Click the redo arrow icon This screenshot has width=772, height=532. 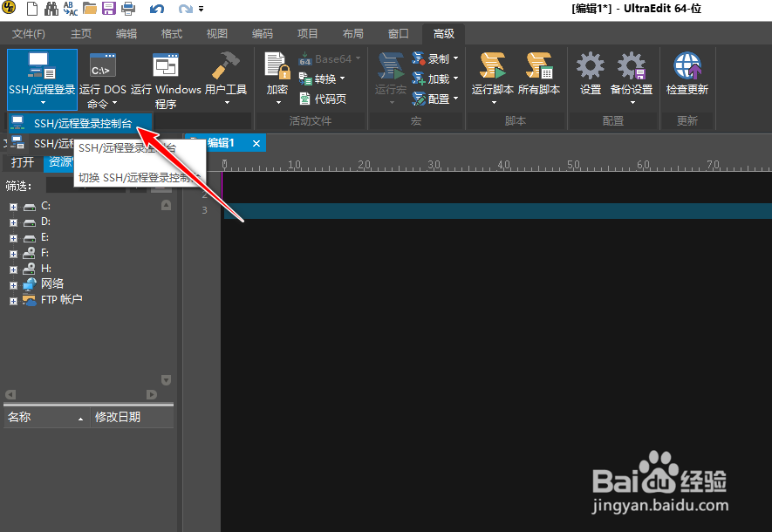pyautogui.click(x=185, y=9)
